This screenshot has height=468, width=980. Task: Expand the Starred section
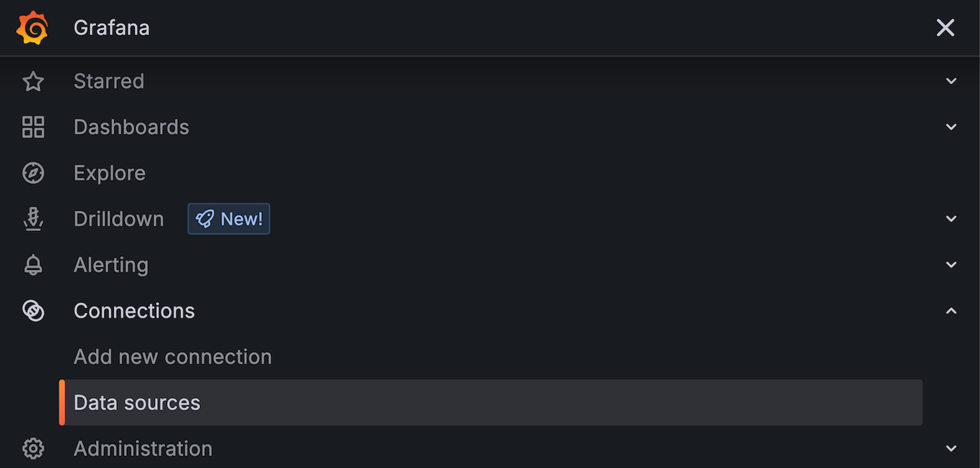(951, 81)
